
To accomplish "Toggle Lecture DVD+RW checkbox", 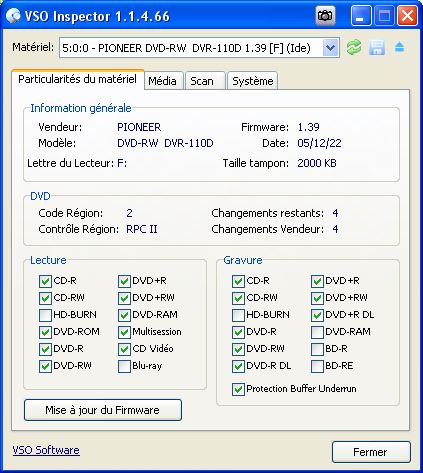I will [124, 298].
